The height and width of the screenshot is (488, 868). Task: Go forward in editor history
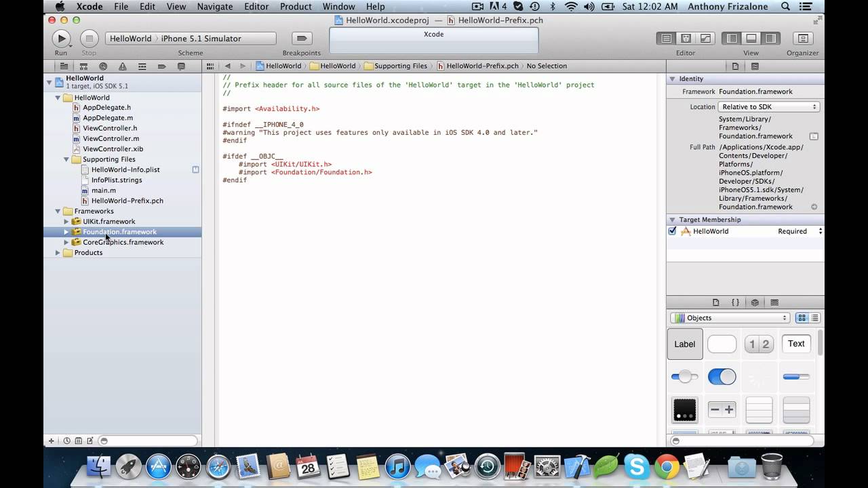tap(241, 66)
